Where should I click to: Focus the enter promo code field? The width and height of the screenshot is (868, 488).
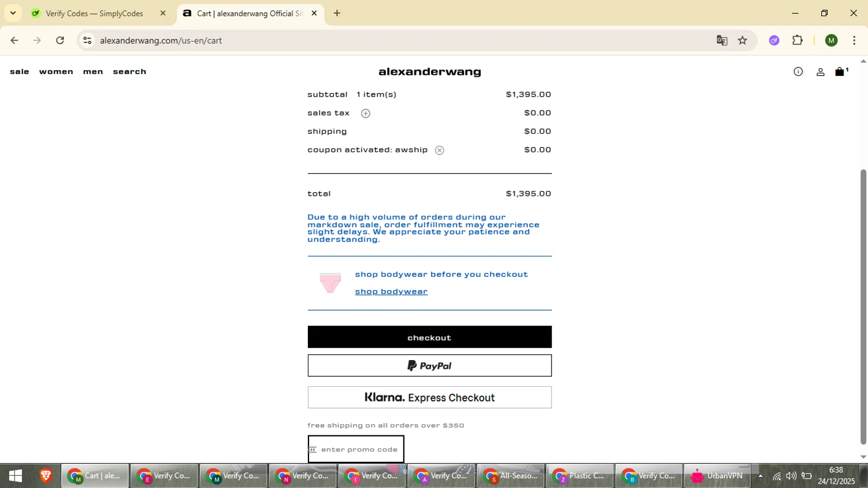(x=356, y=449)
